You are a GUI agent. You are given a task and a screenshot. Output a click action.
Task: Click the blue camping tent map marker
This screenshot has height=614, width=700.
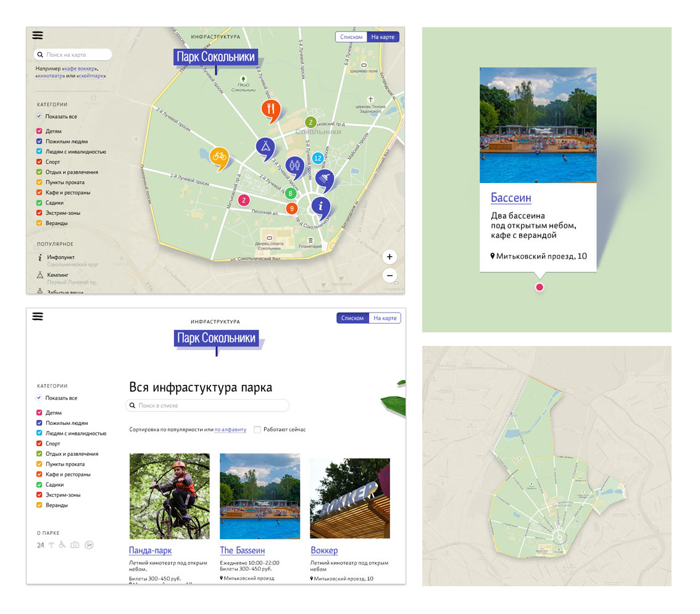tap(265, 147)
